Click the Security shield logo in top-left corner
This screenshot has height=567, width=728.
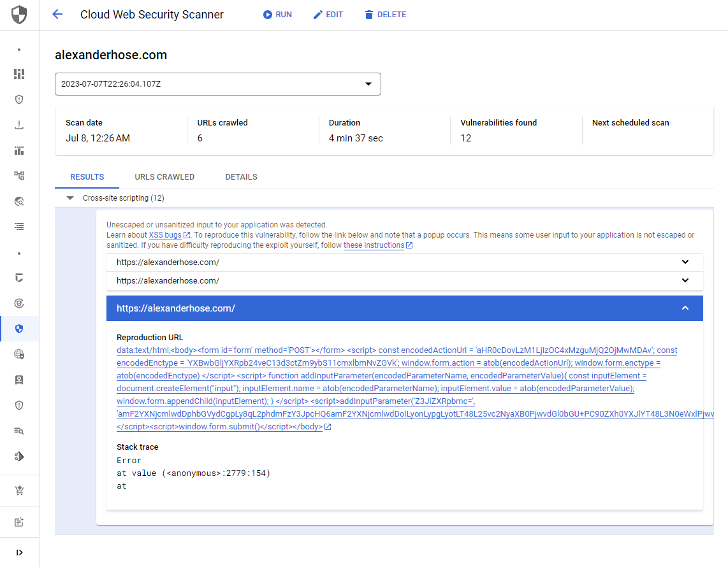(x=19, y=14)
